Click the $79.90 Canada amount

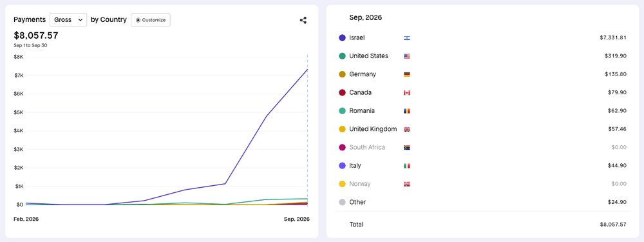(x=617, y=92)
